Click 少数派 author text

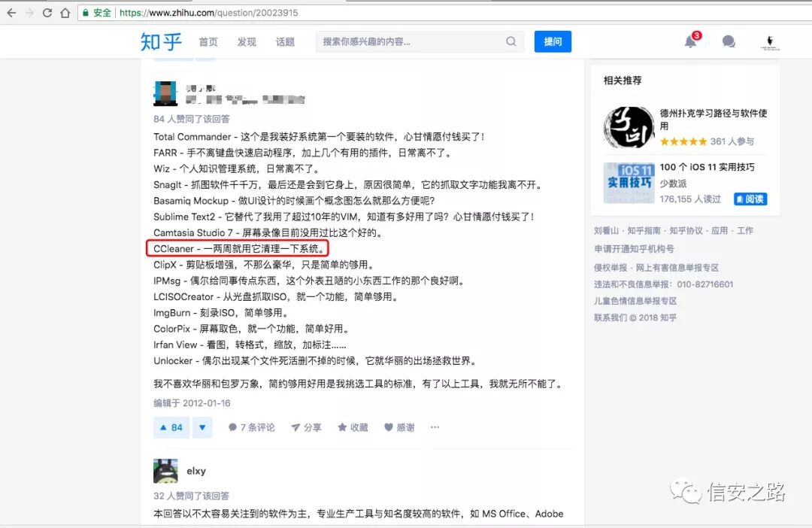pos(673,184)
